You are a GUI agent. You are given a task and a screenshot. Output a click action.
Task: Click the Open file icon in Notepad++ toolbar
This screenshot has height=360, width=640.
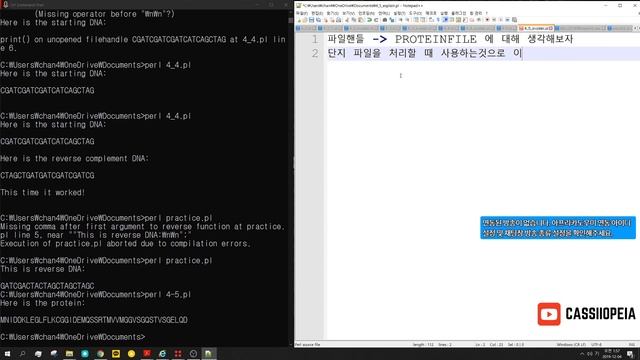[304, 20]
